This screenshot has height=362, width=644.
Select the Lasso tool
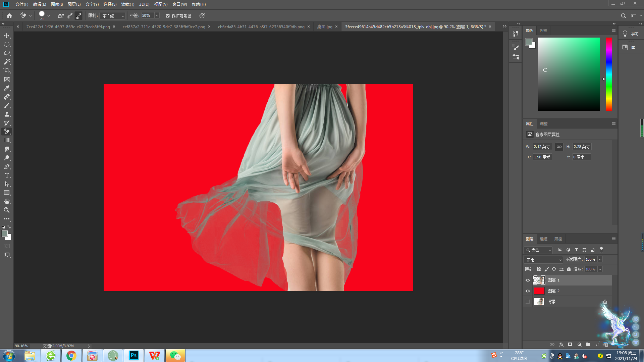7,53
